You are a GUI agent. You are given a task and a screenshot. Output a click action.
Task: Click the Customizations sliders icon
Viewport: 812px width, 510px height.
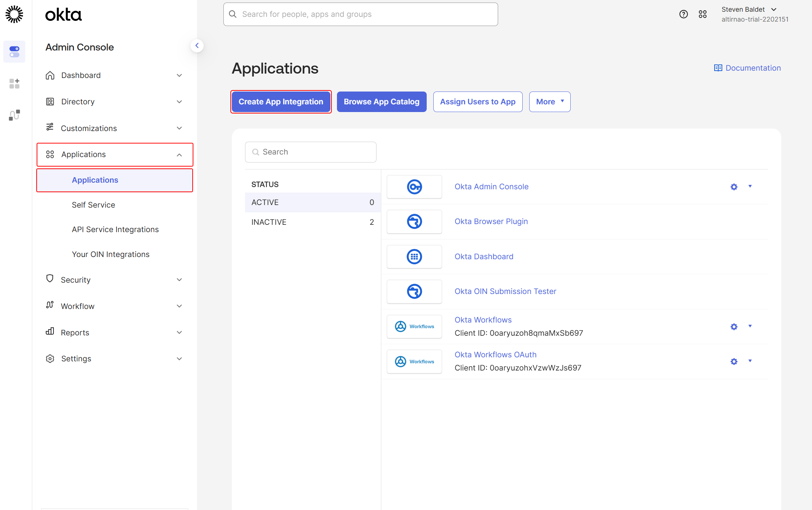(x=50, y=127)
